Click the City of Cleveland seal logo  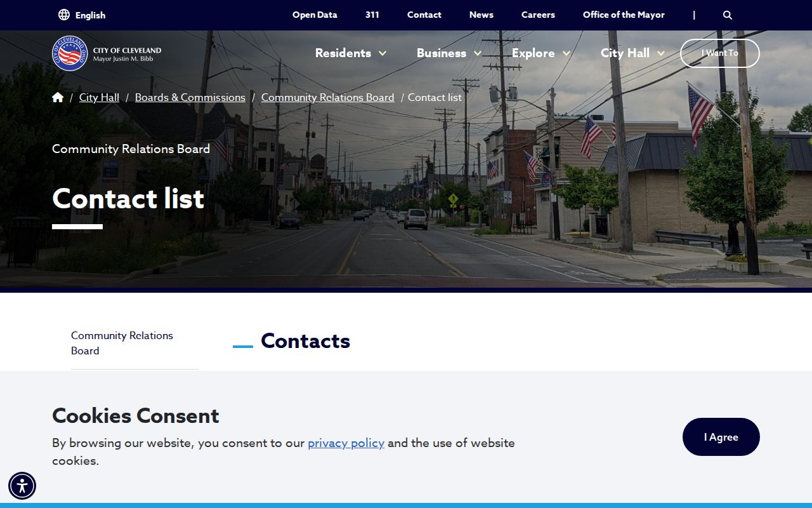pos(70,53)
